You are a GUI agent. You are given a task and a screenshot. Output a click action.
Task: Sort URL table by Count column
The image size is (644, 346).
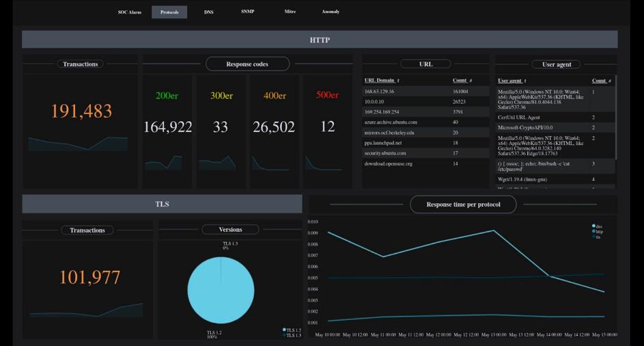[x=462, y=81]
